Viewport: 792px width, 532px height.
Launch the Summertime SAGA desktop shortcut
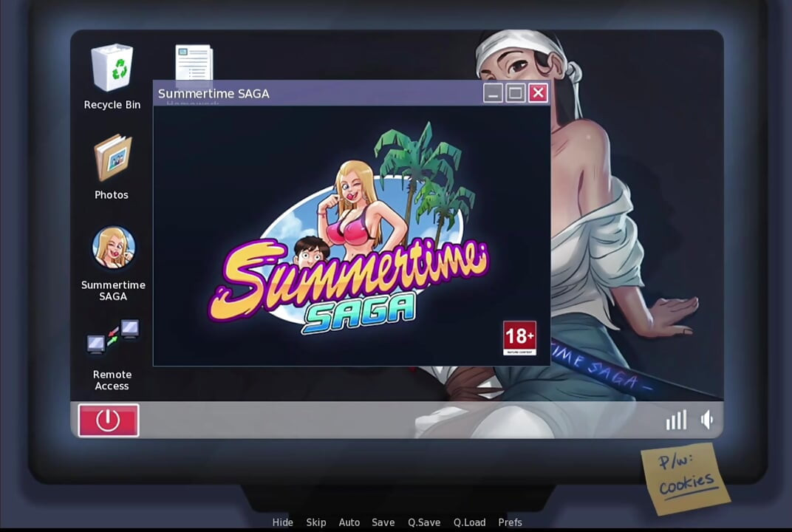pyautogui.click(x=114, y=247)
